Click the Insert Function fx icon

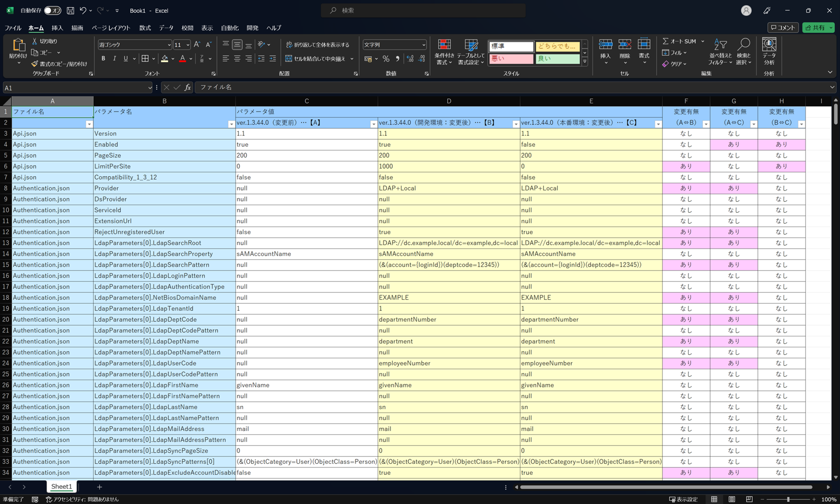[x=187, y=88]
